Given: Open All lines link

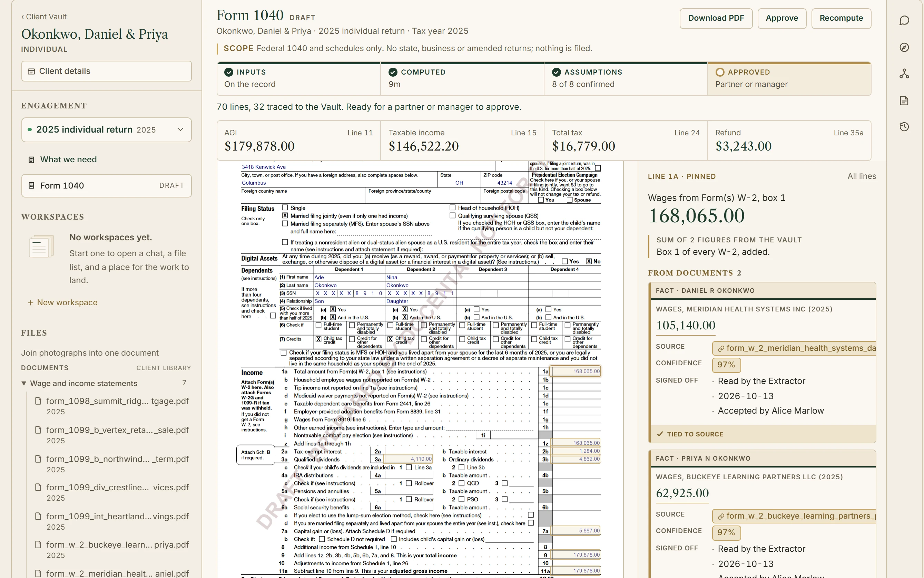Looking at the screenshot, I should 861,176.
